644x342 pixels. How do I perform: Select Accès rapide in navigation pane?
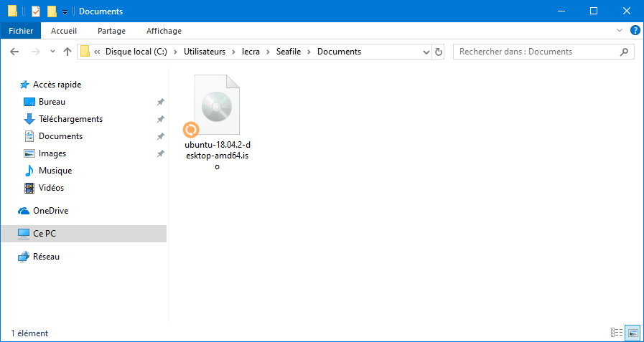(x=57, y=85)
